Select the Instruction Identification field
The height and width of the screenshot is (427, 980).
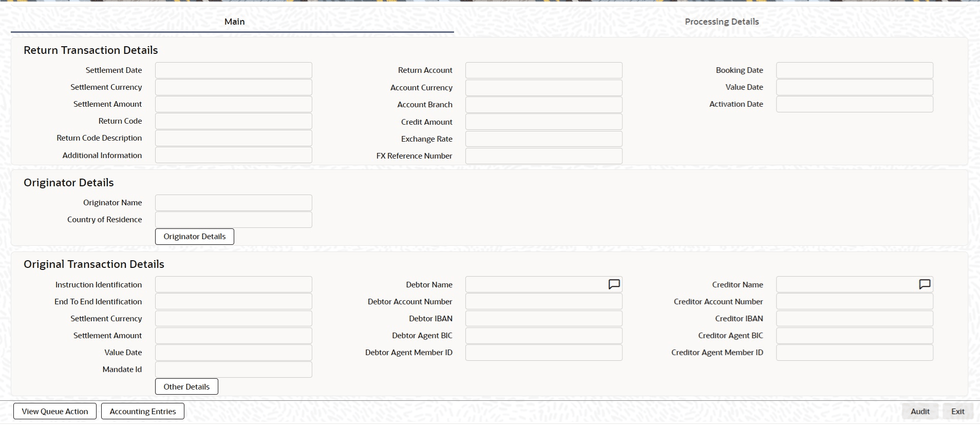[x=234, y=284]
